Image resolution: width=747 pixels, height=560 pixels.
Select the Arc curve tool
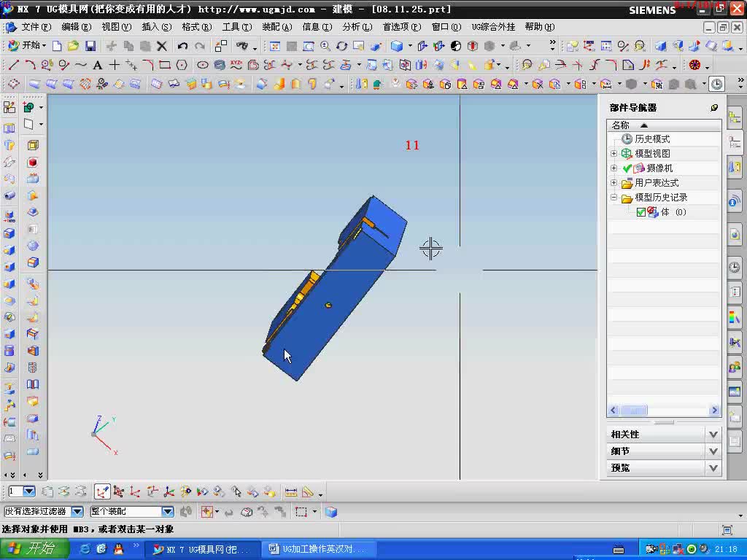tap(30, 64)
